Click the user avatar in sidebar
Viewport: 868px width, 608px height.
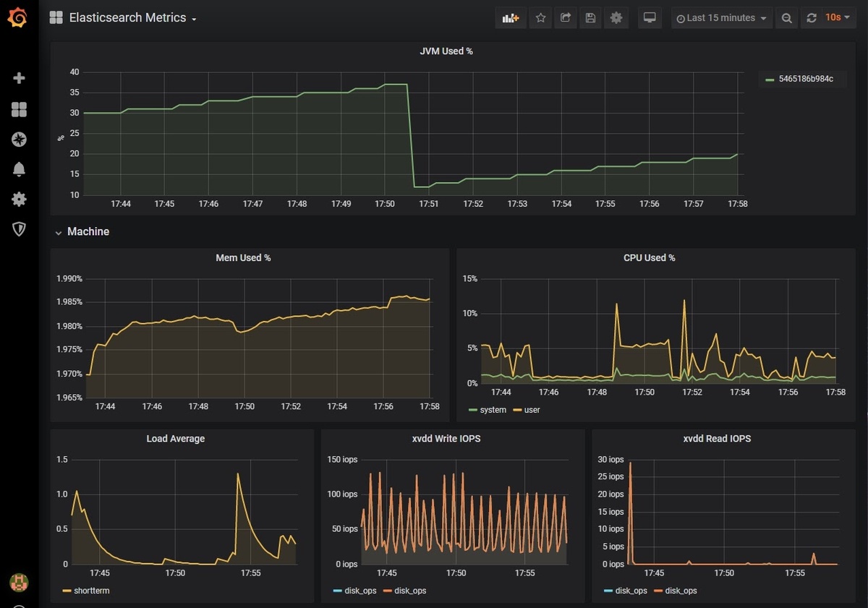[19, 581]
